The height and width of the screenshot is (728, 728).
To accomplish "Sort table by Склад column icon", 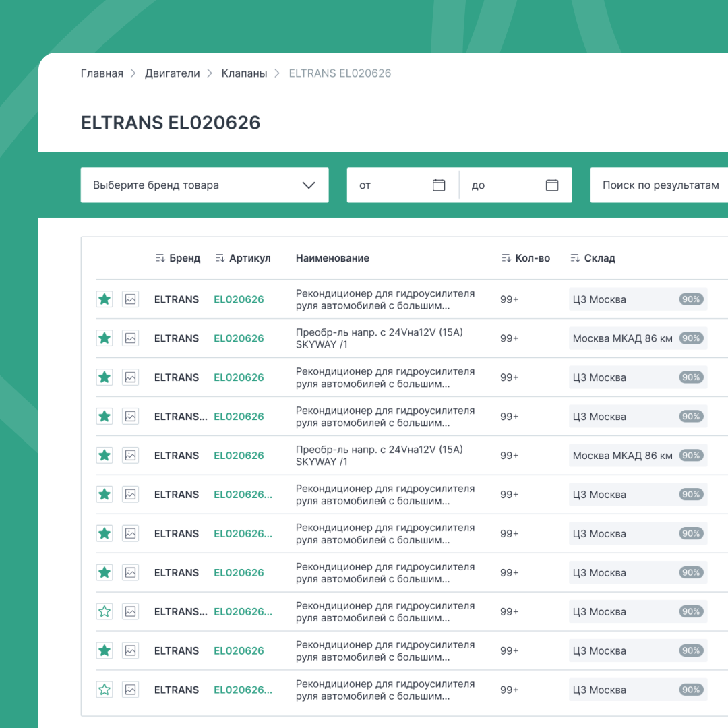I will pos(575,258).
